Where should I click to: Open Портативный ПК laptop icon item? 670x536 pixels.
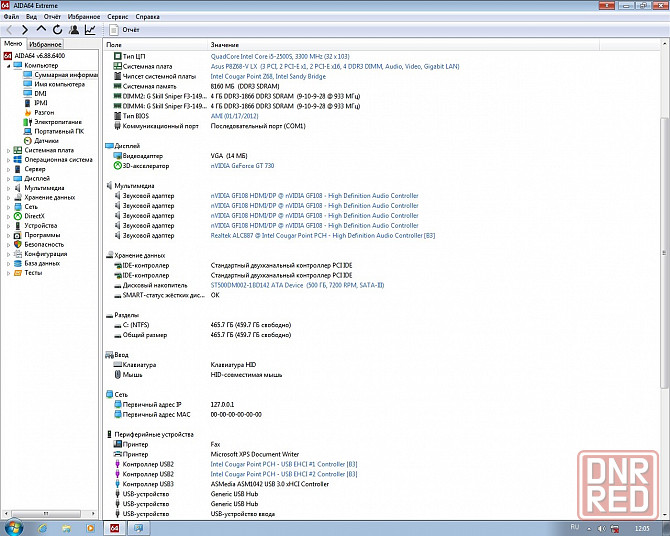pos(28,131)
